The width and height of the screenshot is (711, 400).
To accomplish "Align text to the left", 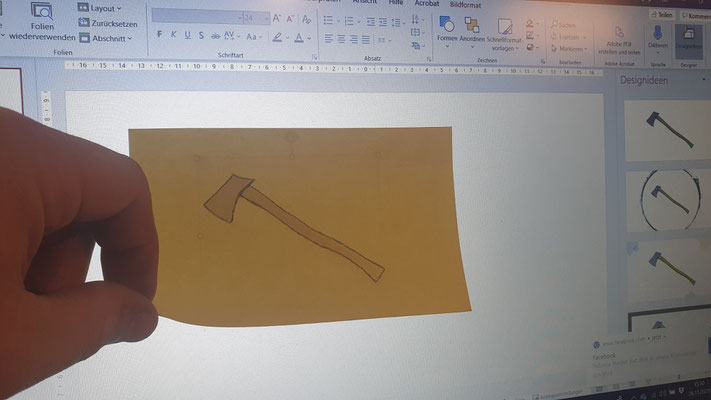I will point(329,39).
